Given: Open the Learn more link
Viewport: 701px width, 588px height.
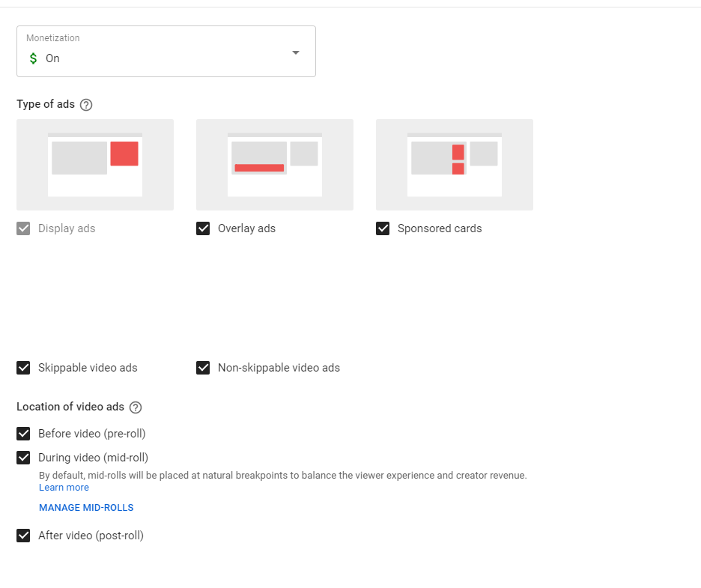Looking at the screenshot, I should [x=64, y=488].
